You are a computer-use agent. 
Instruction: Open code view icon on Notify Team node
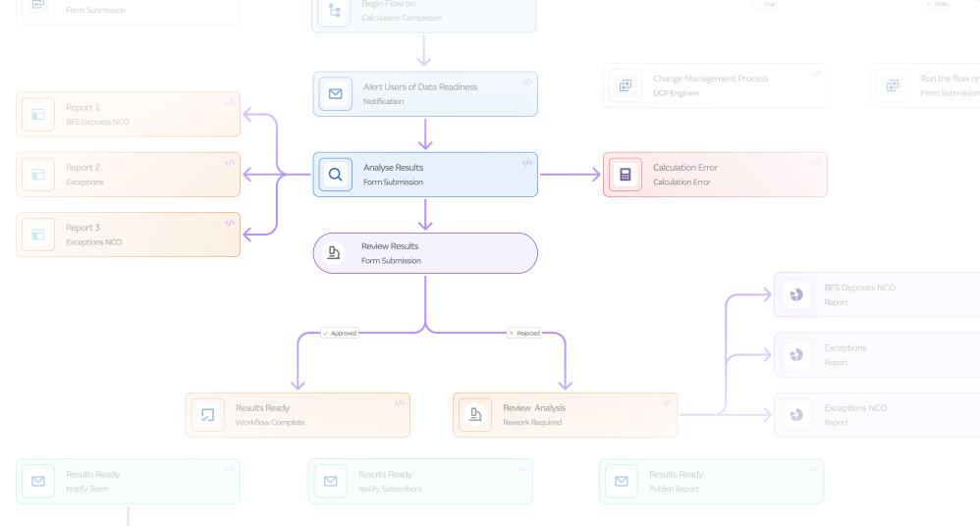tap(230, 470)
